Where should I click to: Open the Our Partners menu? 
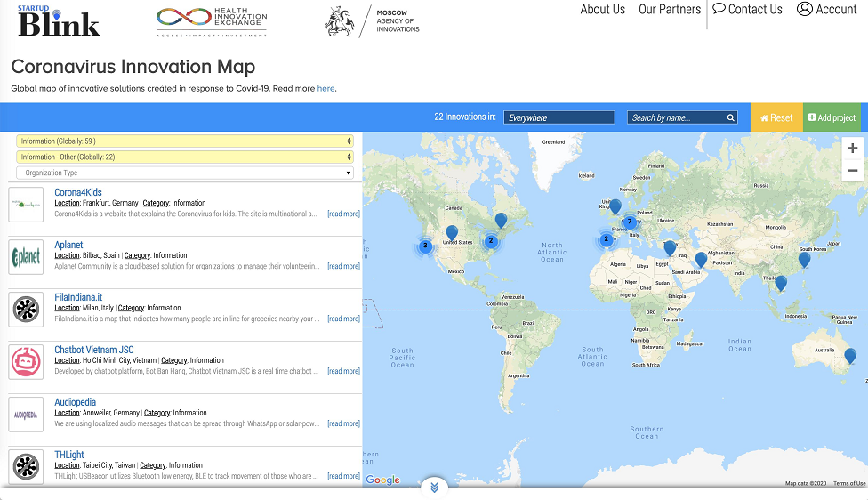669,10
